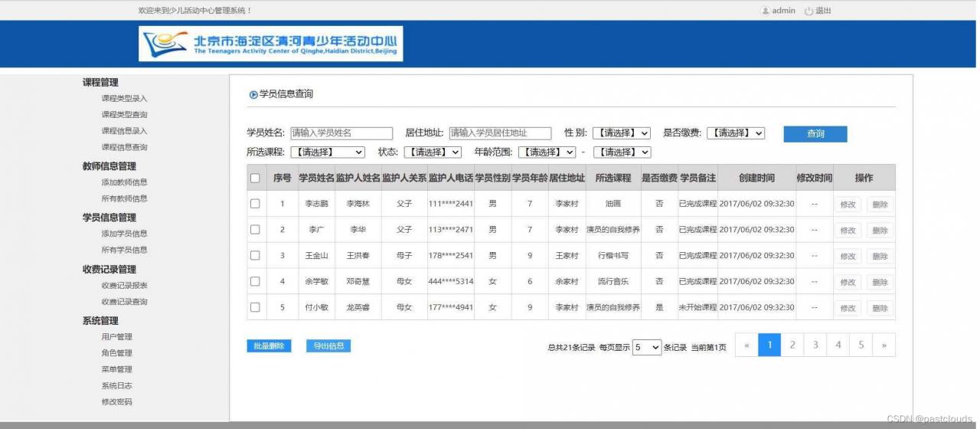Toggle the select-all header checkbox
The image size is (980, 429).
tap(255, 178)
